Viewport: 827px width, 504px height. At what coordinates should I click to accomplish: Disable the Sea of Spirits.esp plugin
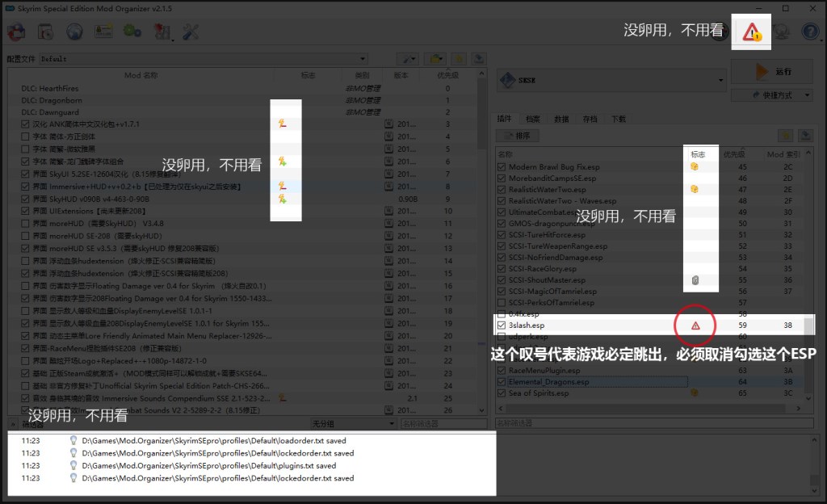click(501, 393)
